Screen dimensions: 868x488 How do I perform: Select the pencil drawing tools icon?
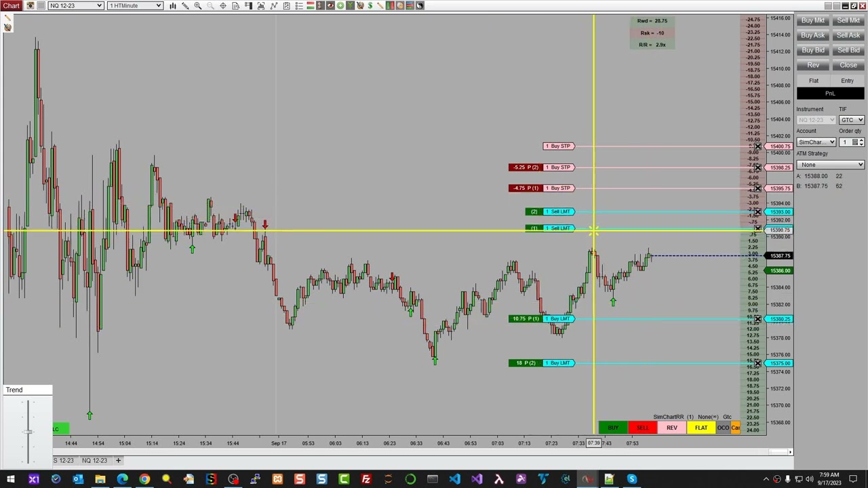click(x=185, y=5)
